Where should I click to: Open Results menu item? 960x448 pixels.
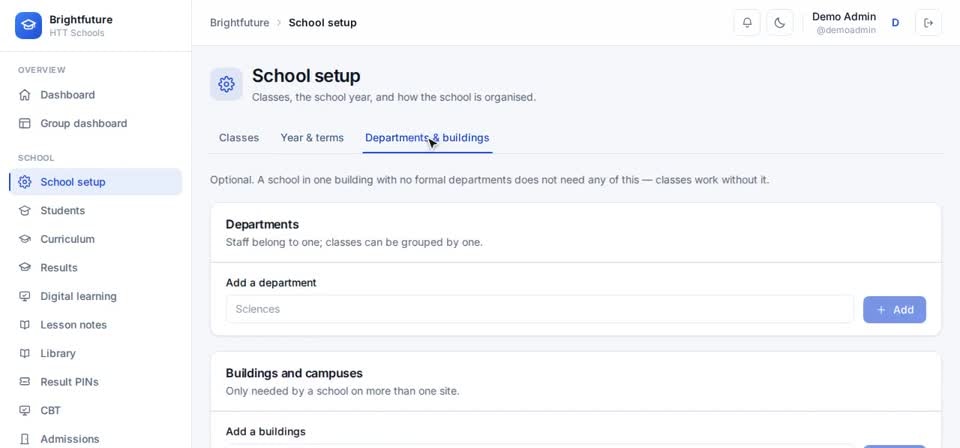click(96, 267)
